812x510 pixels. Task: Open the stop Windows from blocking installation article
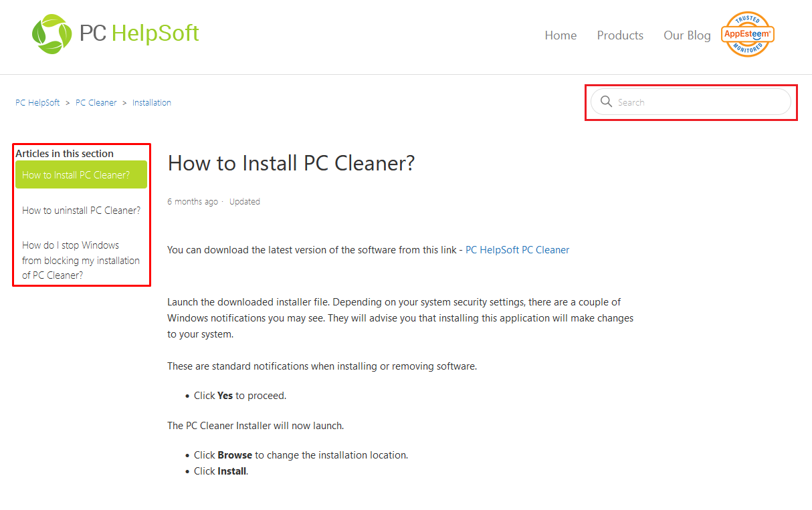pyautogui.click(x=81, y=260)
